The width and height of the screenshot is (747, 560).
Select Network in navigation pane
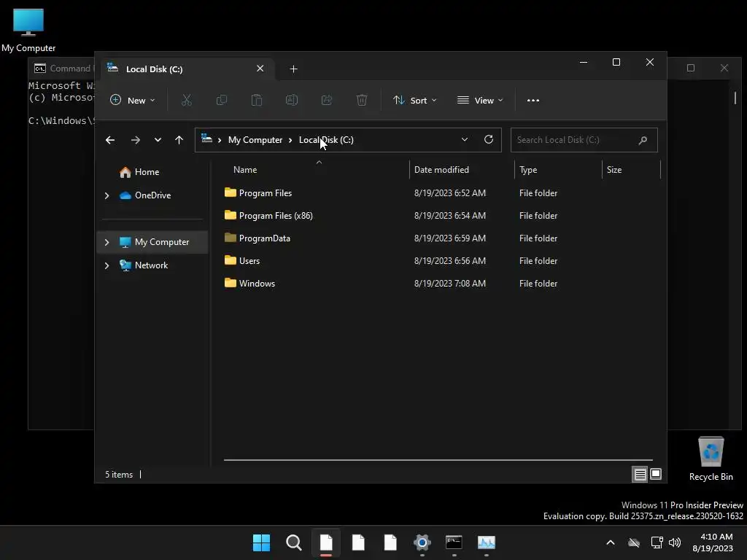[151, 265]
